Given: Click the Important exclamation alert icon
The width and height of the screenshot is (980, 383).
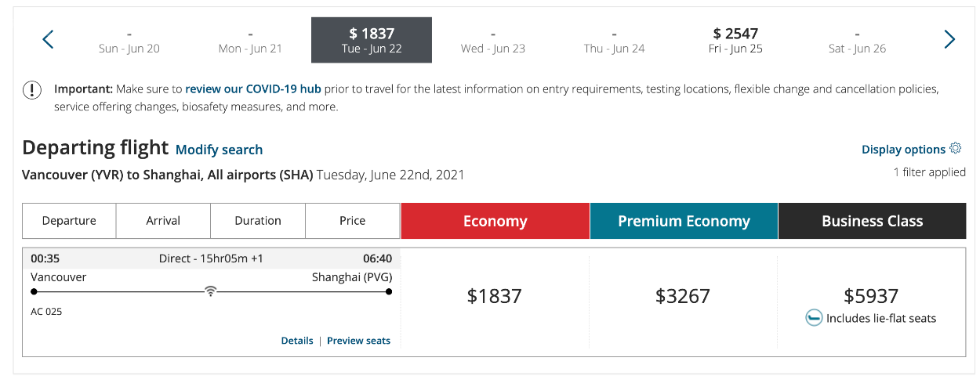Looking at the screenshot, I should (x=32, y=90).
